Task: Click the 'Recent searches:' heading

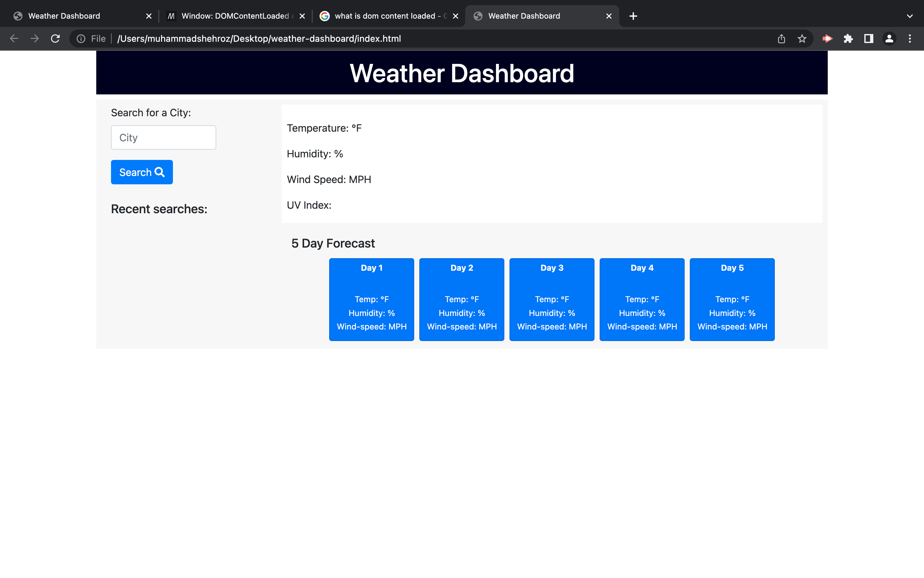Action: coord(159,209)
